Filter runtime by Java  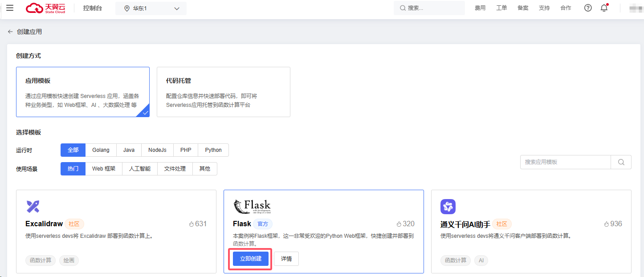click(129, 150)
